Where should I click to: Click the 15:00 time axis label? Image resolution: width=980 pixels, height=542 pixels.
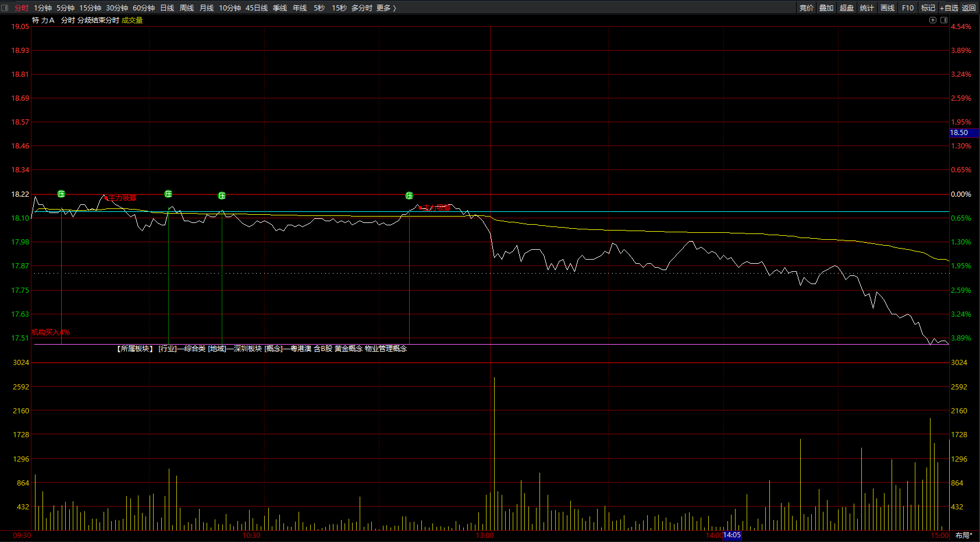939,535
